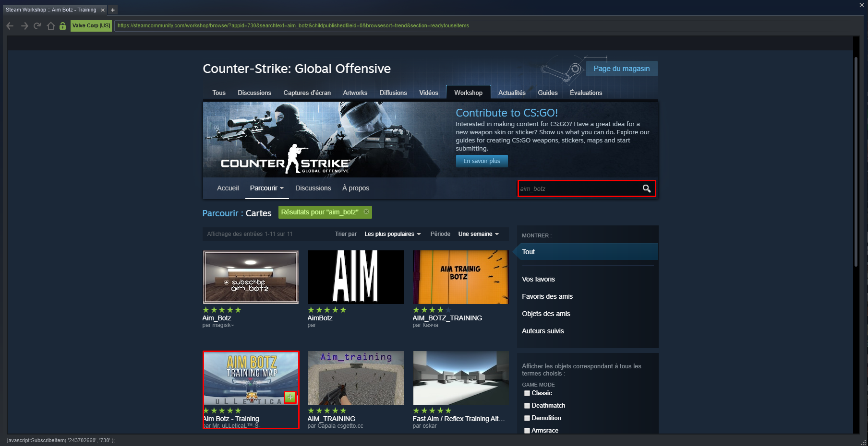Go to workshop Accueil
The width and height of the screenshot is (868, 446).
(228, 188)
